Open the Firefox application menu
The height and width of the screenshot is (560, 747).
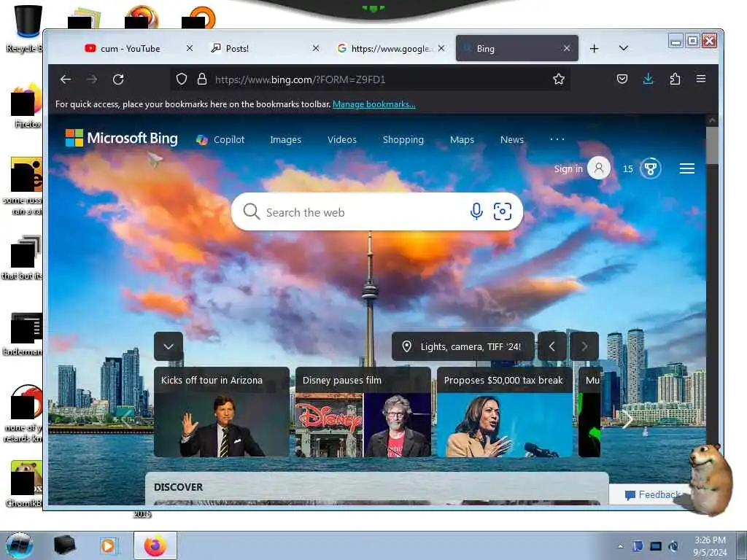coord(701,79)
